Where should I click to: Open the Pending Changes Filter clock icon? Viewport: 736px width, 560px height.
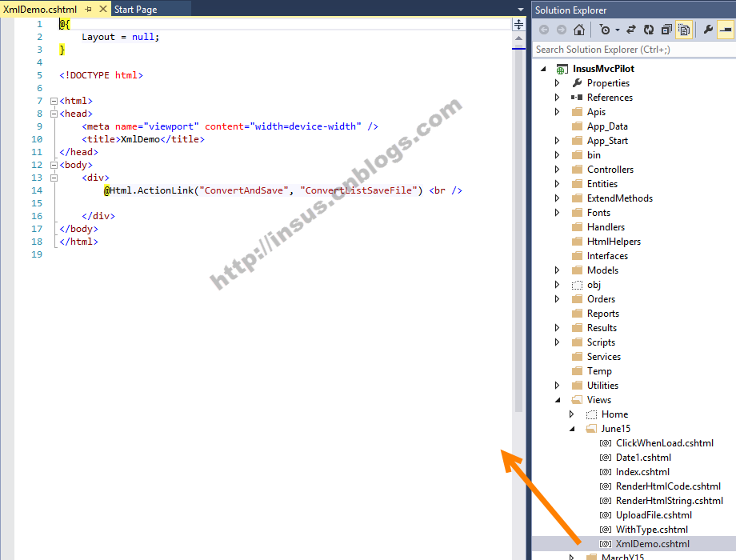point(605,30)
